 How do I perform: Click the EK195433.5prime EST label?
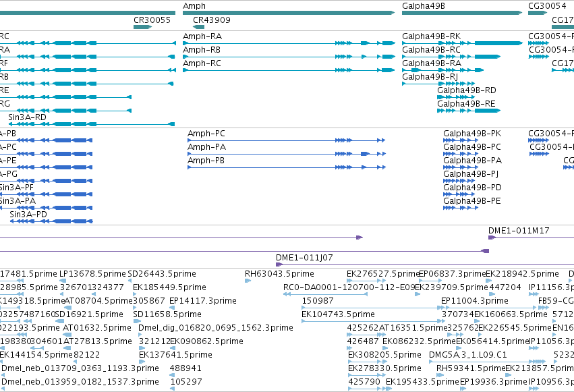tap(422, 382)
